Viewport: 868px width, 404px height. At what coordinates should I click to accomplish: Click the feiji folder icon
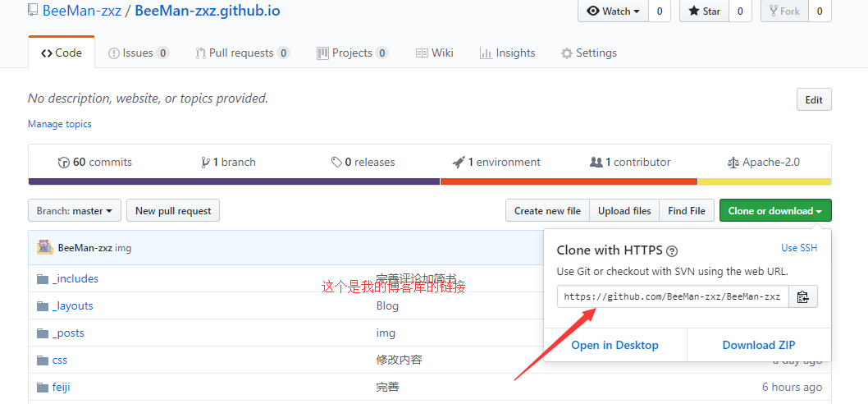(43, 388)
